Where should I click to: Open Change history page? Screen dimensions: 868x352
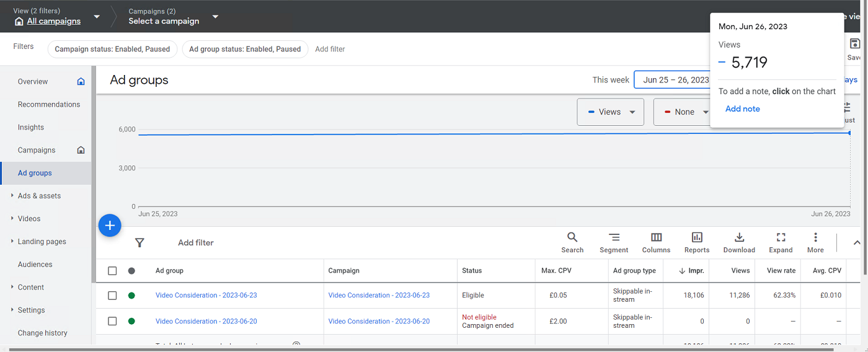pos(43,333)
